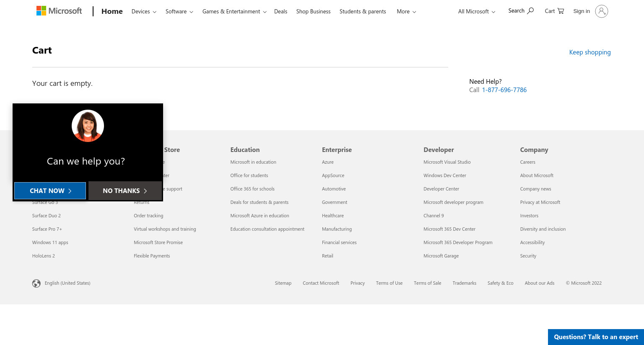
Task: Expand the More dropdown menu
Action: point(406,11)
